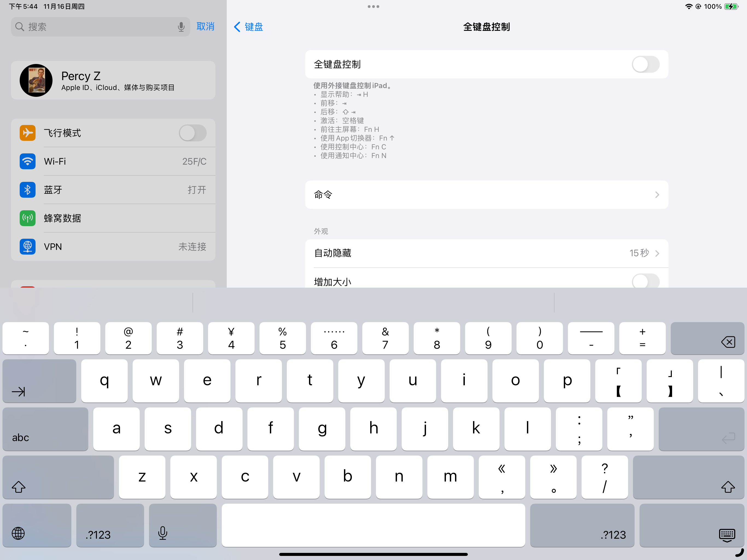747x560 pixels.
Task: Tap 取消 to cancel search
Action: point(205,27)
